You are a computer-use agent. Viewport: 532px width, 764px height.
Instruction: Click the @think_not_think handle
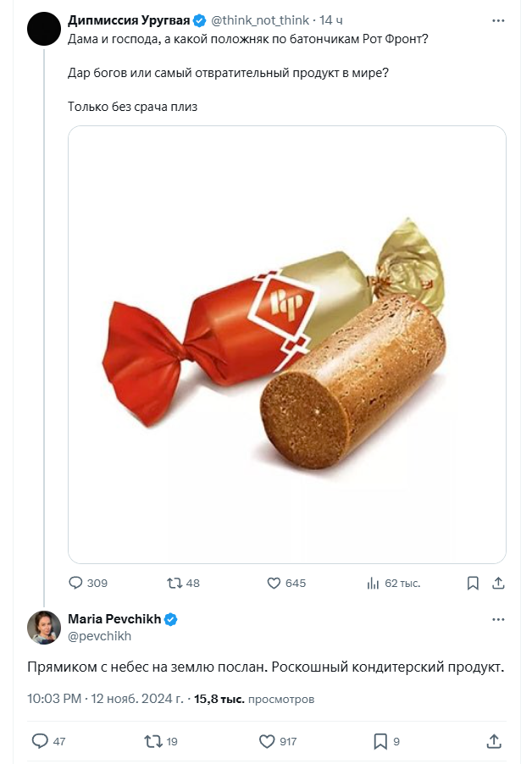[x=261, y=19]
